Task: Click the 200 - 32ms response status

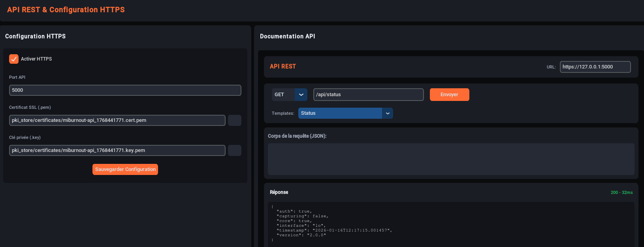Action: coord(621,192)
